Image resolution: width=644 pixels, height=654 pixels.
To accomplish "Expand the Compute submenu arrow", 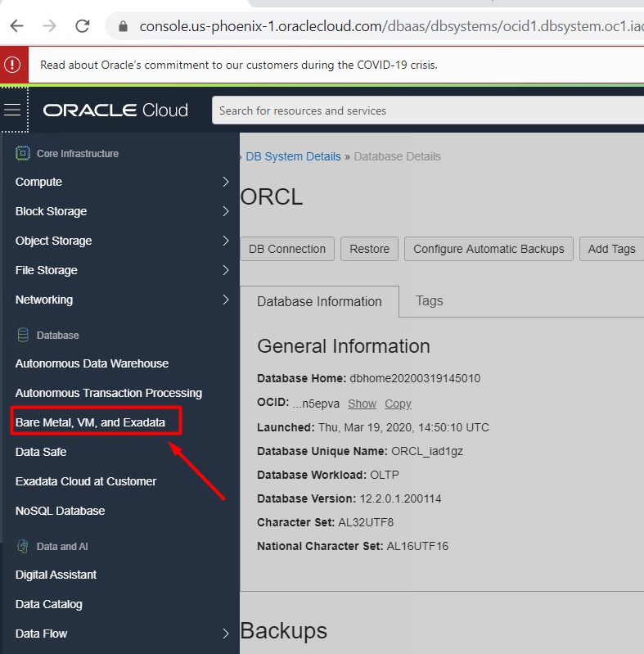I will point(226,182).
